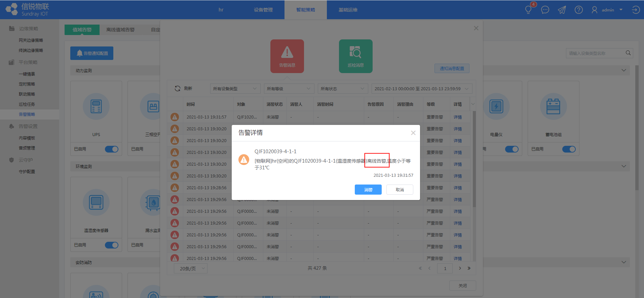The width and height of the screenshot is (644, 298).
Task: Switch to the hr top menu
Action: (221, 10)
